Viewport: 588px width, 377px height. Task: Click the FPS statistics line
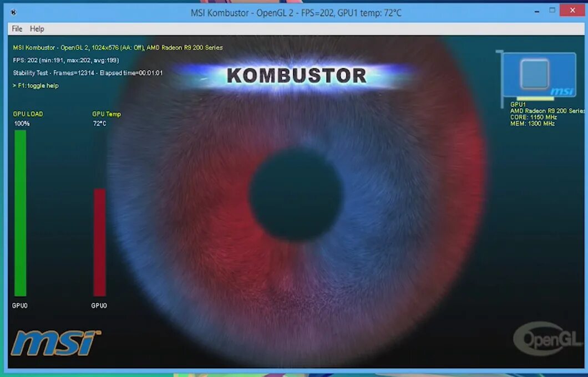(x=66, y=60)
